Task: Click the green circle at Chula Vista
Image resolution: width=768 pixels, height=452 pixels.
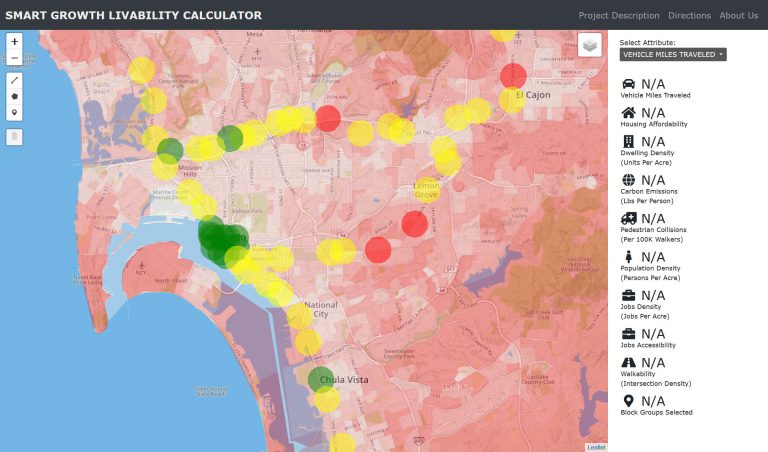Action: click(321, 378)
